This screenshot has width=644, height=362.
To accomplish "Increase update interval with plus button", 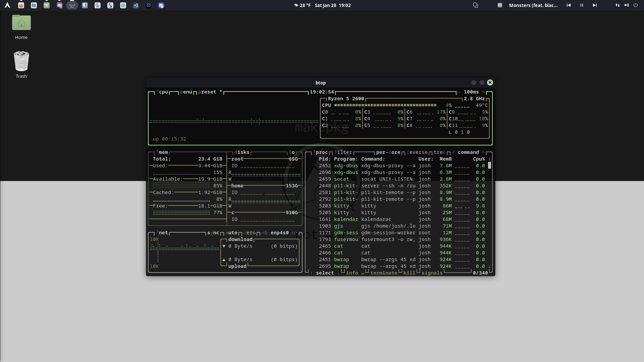I will 483,92.
